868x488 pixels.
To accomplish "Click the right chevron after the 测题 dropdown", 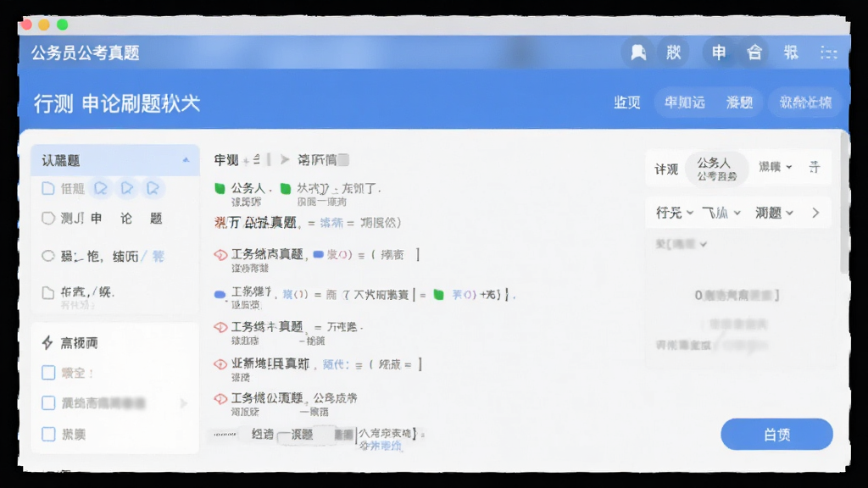I will coord(815,213).
